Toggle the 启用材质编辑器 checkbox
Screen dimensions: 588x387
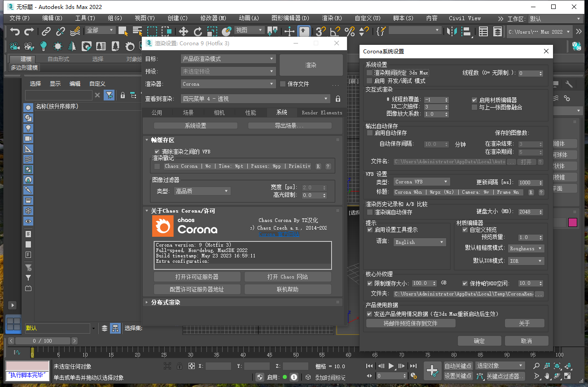pos(474,100)
